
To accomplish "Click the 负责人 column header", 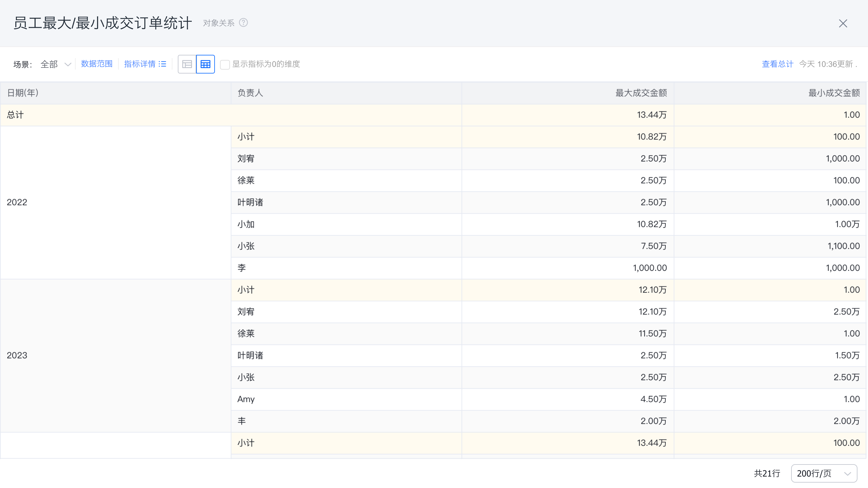I will [250, 93].
